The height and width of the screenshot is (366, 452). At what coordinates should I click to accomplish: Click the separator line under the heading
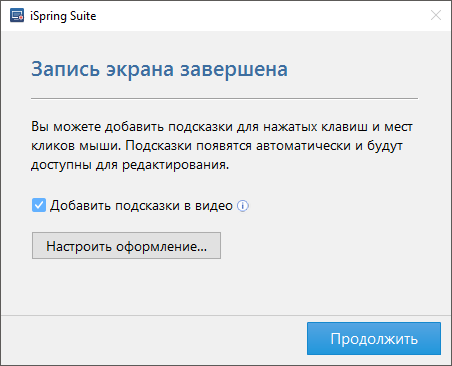[224, 99]
